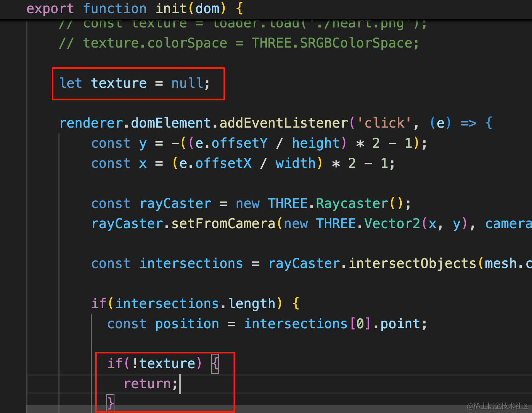Click 'addEventListener' in the renderer line
532x413 pixels.
tap(284, 123)
